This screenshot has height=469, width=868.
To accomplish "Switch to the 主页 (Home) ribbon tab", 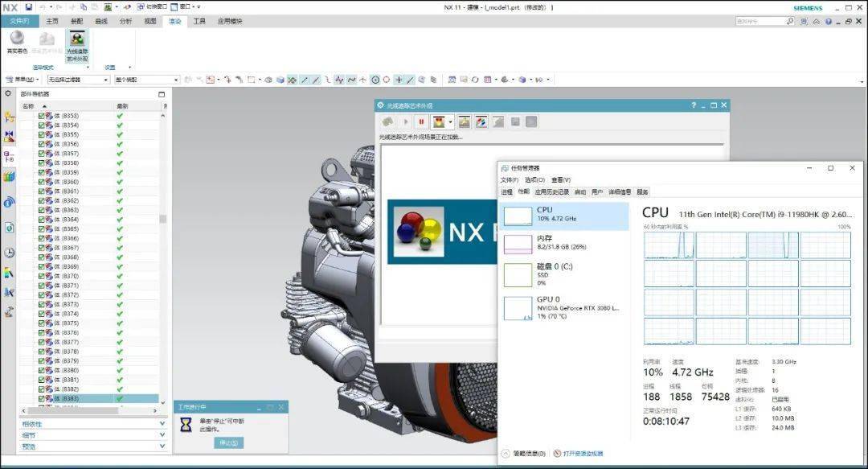I will tap(52, 21).
